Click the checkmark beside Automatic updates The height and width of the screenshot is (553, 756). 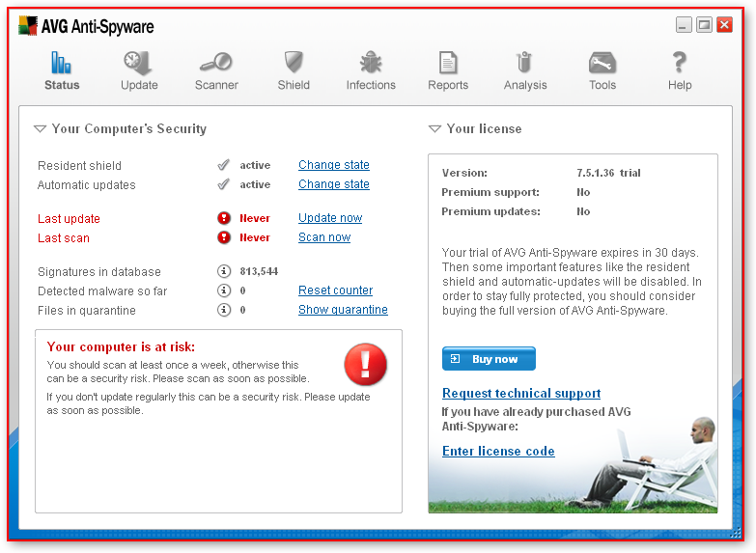pos(223,184)
